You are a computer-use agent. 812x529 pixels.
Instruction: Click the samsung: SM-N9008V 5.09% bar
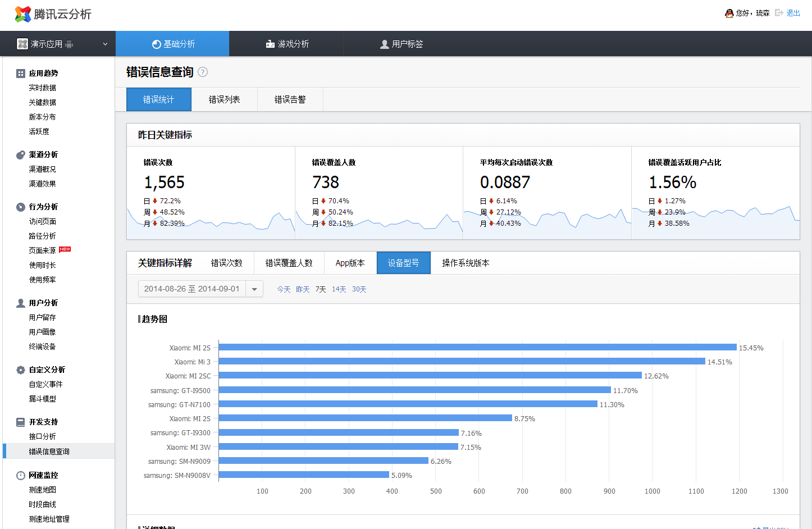pyautogui.click(x=304, y=475)
